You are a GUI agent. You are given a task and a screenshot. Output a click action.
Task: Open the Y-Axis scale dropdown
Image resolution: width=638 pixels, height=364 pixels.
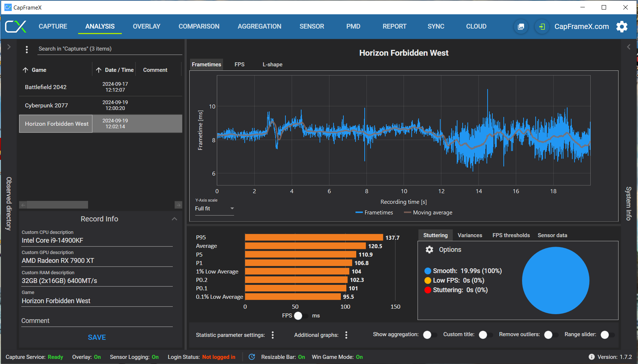click(x=214, y=209)
